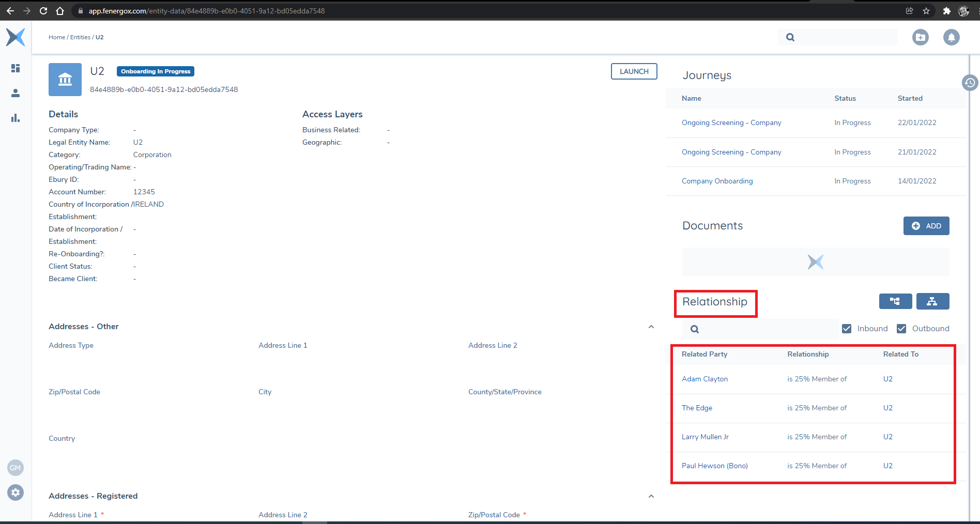Image resolution: width=980 pixels, height=524 pixels.
Task: Click the notifications bell icon
Action: (951, 37)
